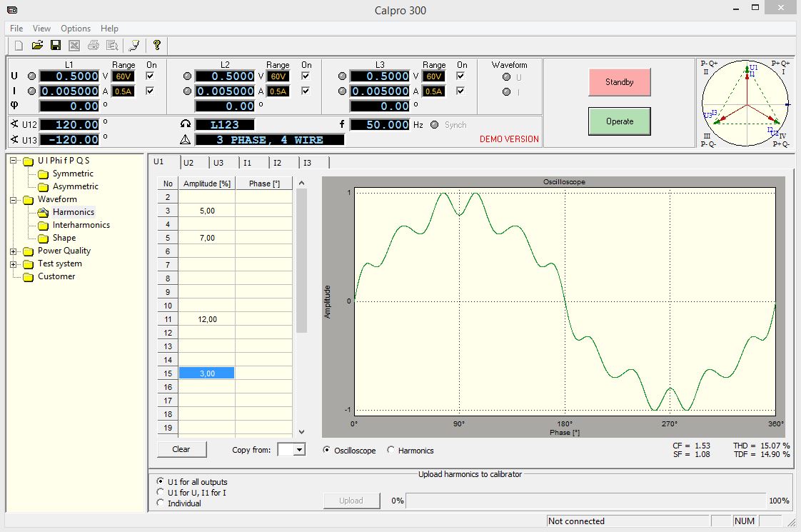801x532 pixels.
Task: Click the L2 voltage indicator lamp
Action: point(188,76)
